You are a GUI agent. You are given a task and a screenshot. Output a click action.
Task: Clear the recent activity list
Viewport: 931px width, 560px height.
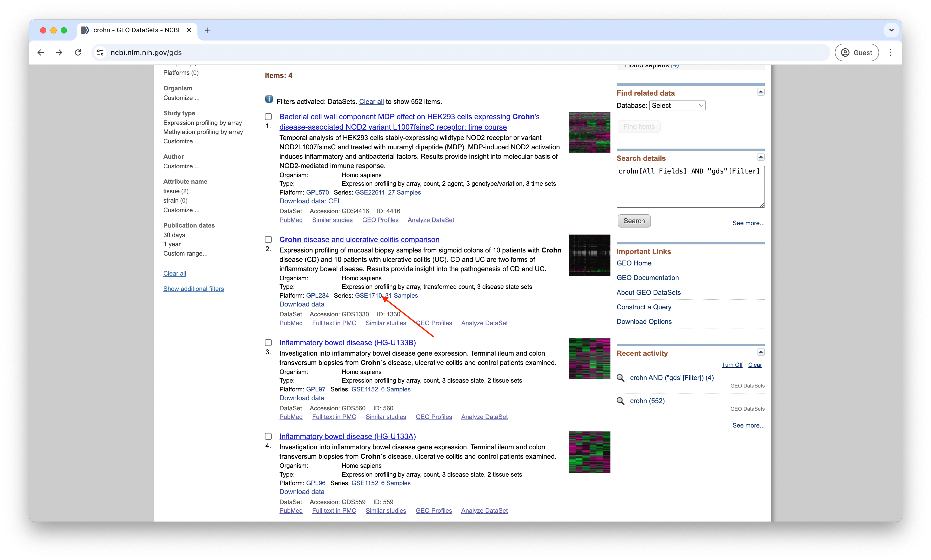(755, 365)
